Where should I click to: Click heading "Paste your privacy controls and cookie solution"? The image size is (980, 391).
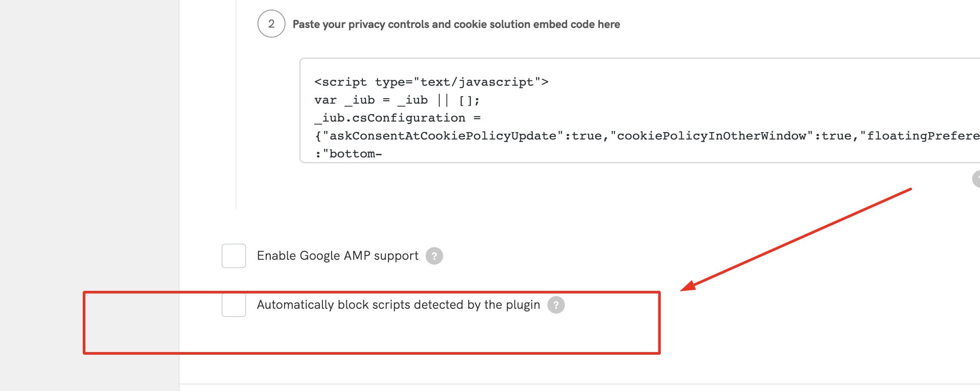click(456, 24)
